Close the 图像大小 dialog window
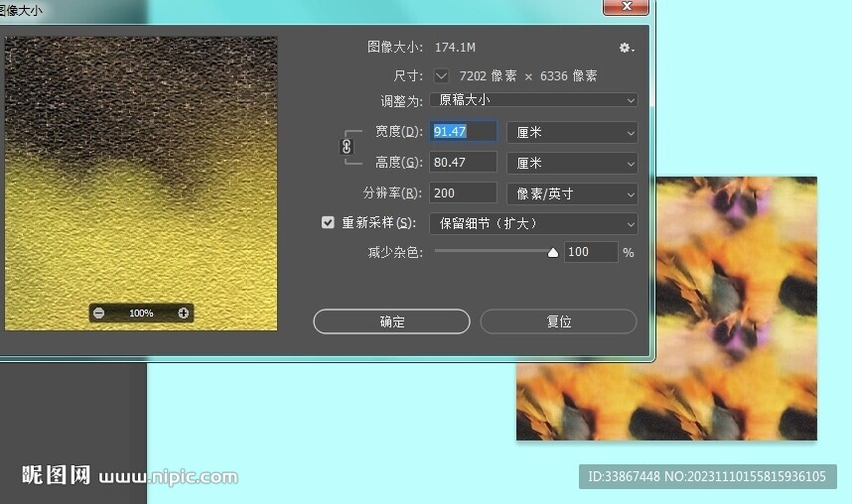Viewport: 852px width, 504px height. pyautogui.click(x=626, y=7)
